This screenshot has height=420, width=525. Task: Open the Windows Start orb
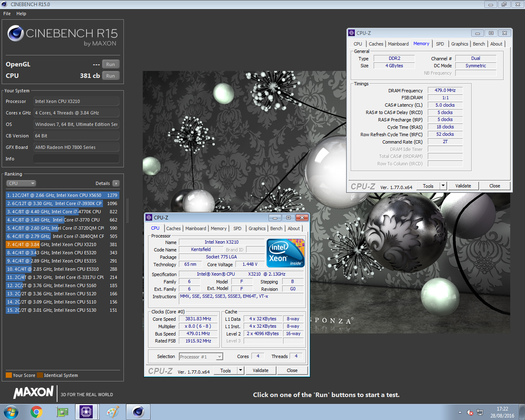[11, 412]
